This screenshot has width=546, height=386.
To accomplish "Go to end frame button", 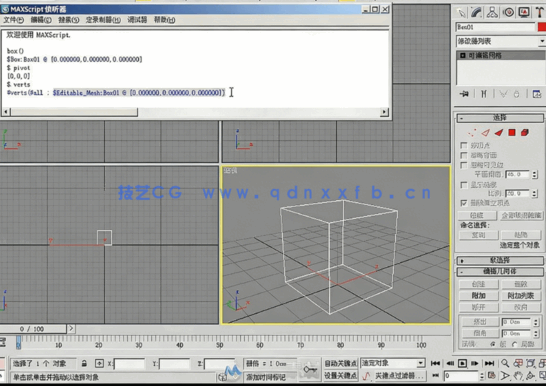I will coord(489,363).
